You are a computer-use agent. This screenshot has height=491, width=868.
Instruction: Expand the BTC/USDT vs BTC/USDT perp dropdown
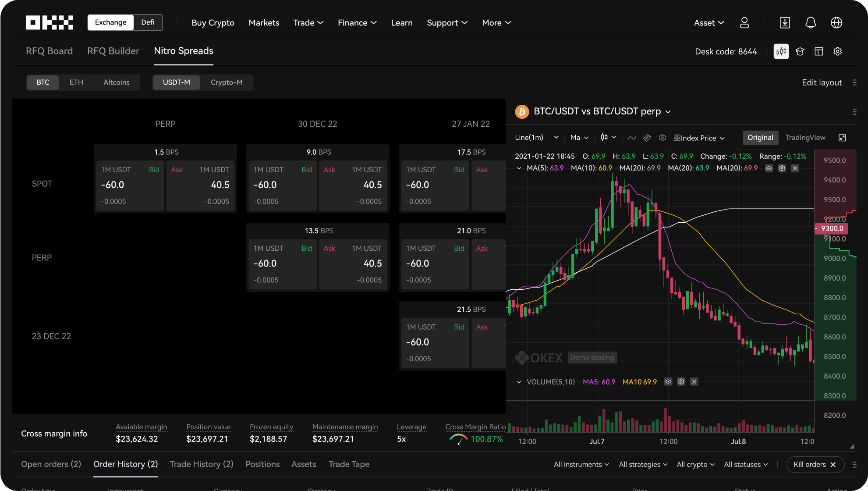click(669, 111)
